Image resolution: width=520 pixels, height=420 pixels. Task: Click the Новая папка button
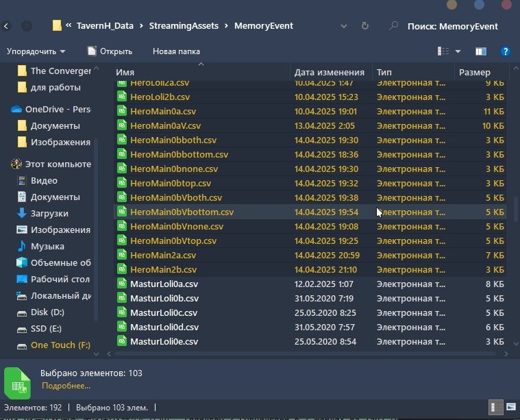tap(176, 51)
